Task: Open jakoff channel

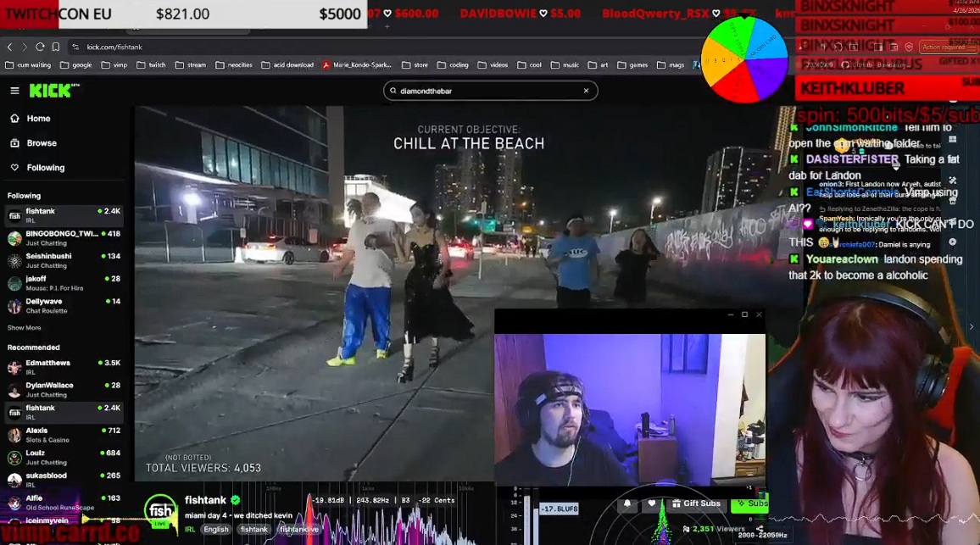Action: tap(64, 283)
